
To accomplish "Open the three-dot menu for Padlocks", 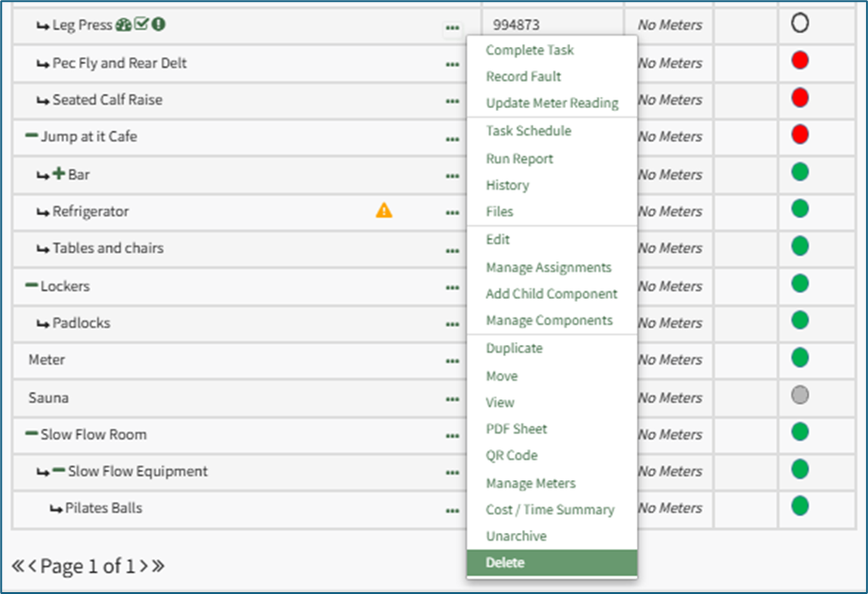I will [453, 324].
